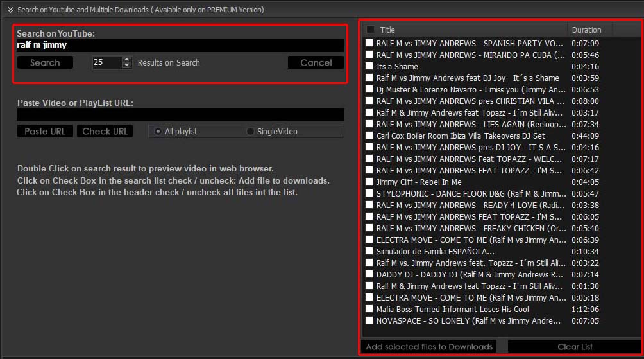Click the duration 0:01:30
644x359 pixels.
point(585,286)
